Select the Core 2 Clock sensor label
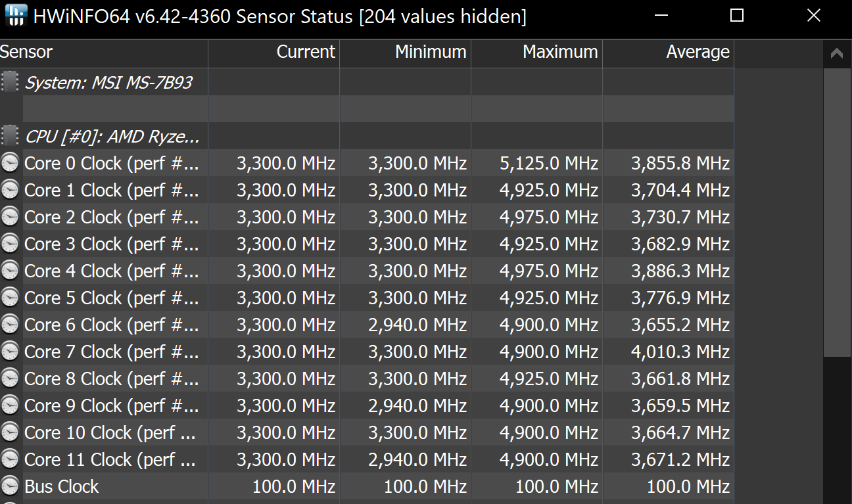This screenshot has height=504, width=852. [x=111, y=217]
